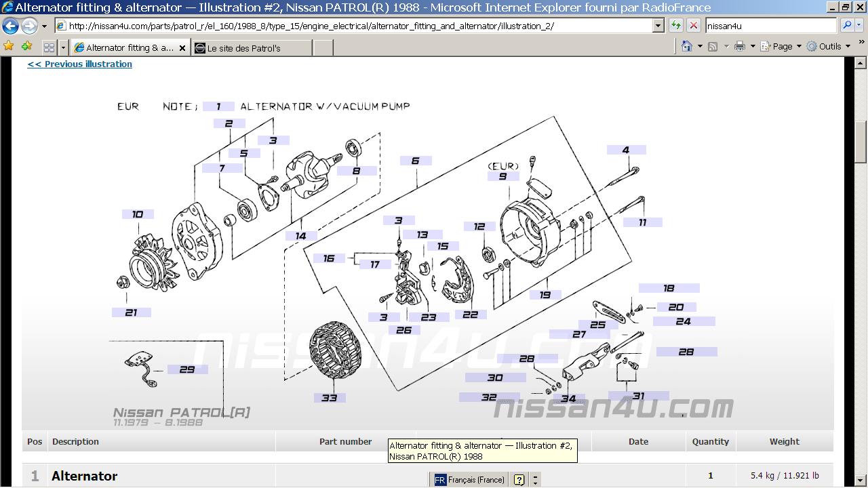The image size is (868, 488).
Task: Select part label 34 on the diagram
Action: pyautogui.click(x=569, y=399)
